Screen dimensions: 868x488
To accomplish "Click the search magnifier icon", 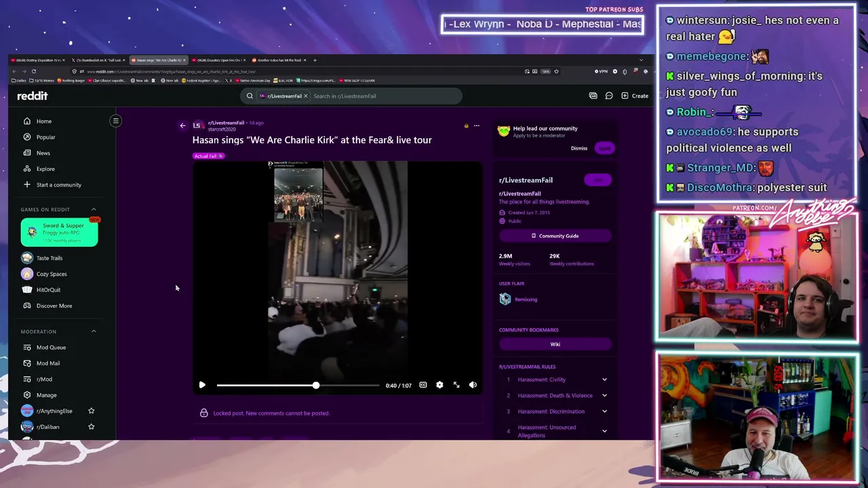I will click(x=250, y=96).
